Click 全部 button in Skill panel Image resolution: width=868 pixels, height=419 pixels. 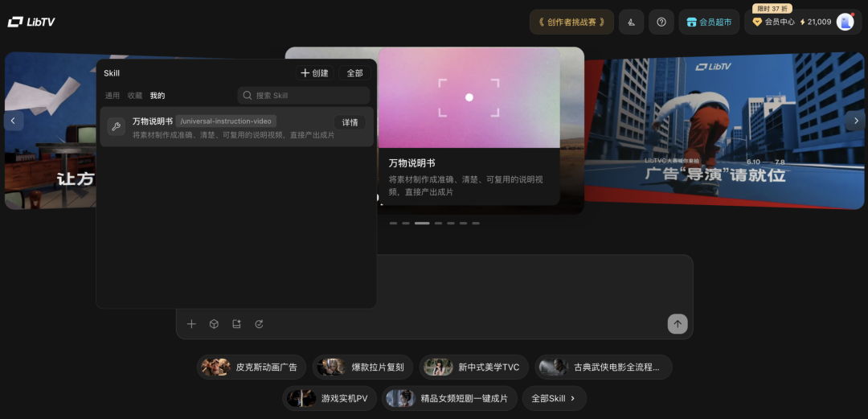pos(355,73)
